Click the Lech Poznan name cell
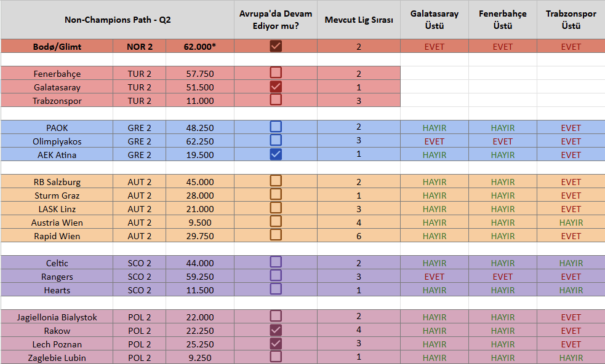The height and width of the screenshot is (364, 605). pos(57,344)
